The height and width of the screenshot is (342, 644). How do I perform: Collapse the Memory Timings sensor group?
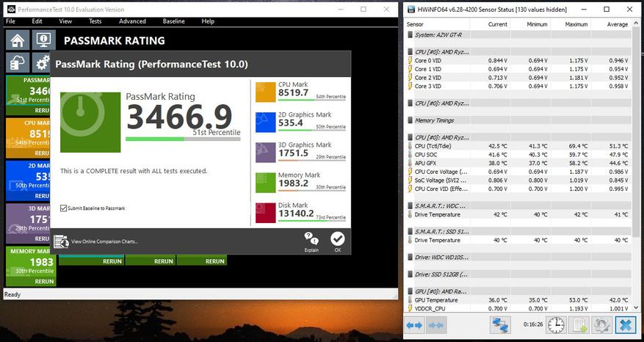pyautogui.click(x=410, y=120)
